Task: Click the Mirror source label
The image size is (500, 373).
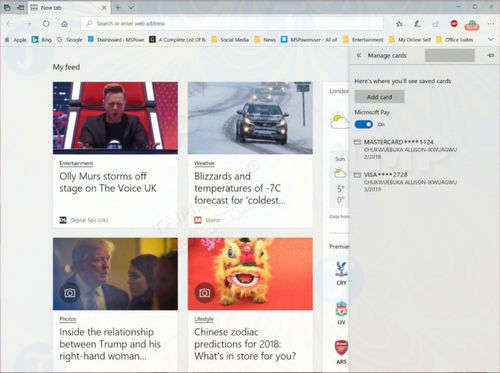Action: [x=207, y=220]
